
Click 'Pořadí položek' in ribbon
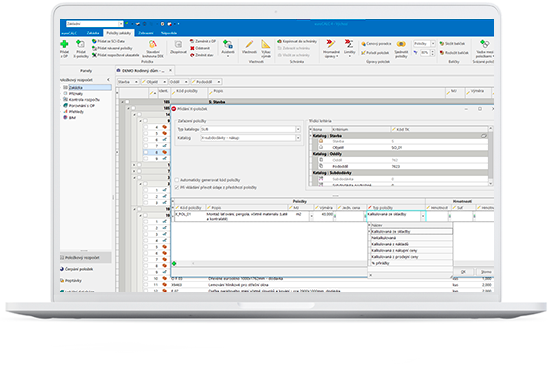(x=375, y=53)
